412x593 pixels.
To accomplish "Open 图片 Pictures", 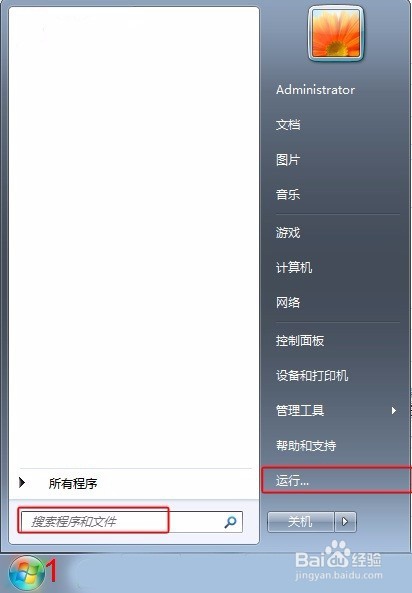I will pyautogui.click(x=288, y=160).
